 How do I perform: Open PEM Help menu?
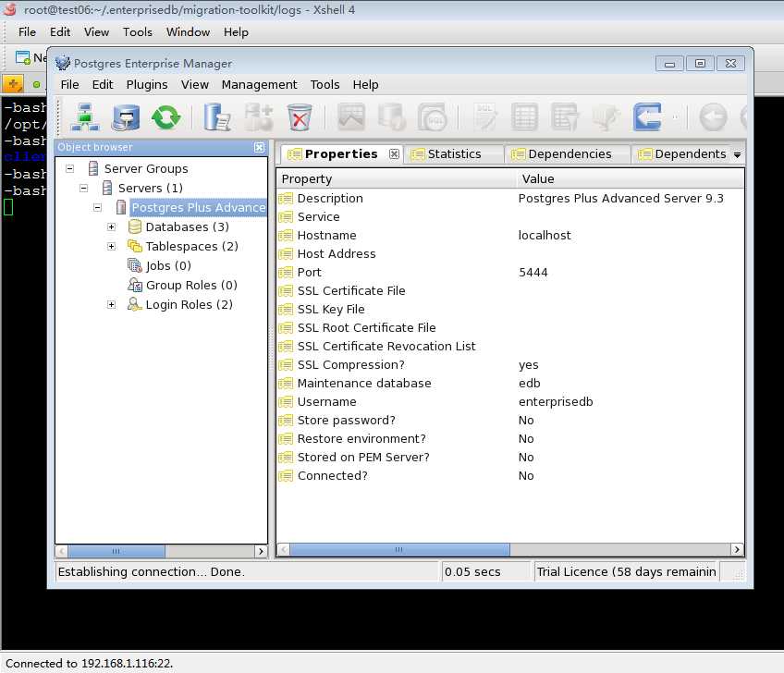click(x=365, y=84)
